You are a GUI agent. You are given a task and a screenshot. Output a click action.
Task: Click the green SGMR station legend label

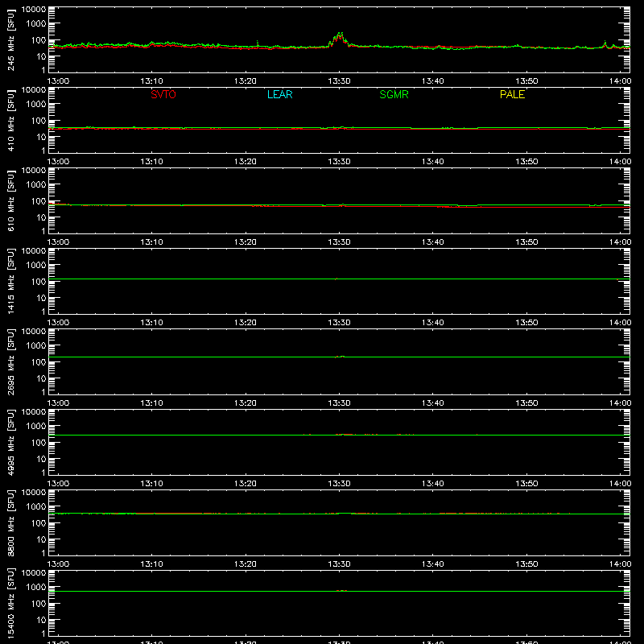tap(394, 94)
